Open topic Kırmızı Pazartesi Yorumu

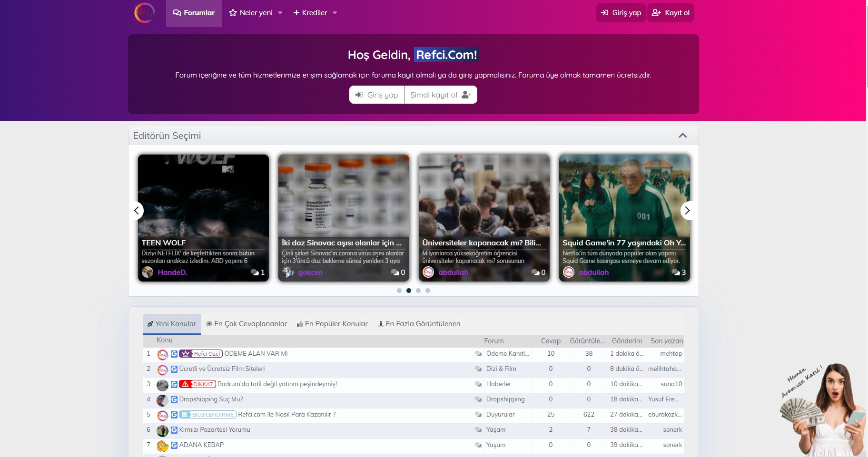pyautogui.click(x=215, y=429)
